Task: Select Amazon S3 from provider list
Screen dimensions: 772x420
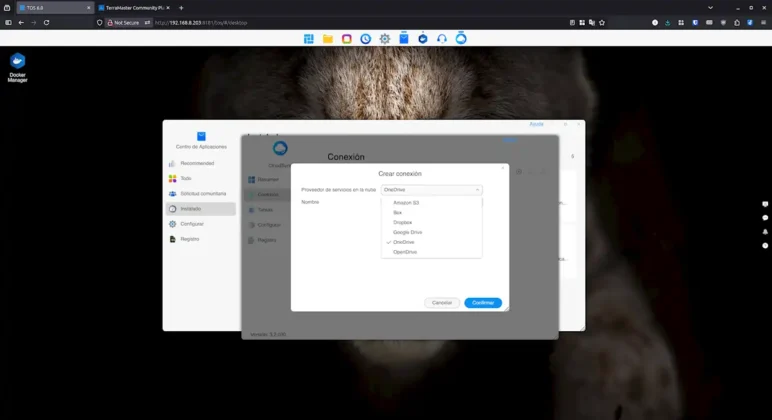Action: [406, 203]
